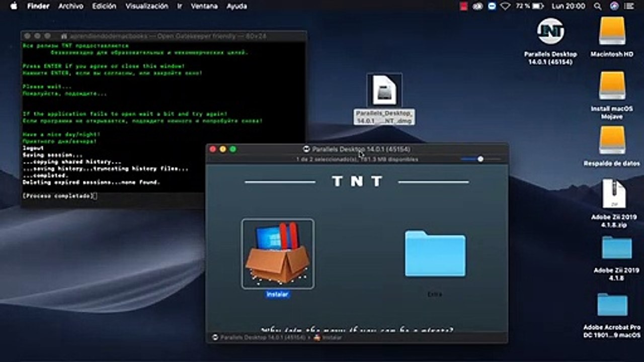This screenshot has width=644, height=362.
Task: Open the Visualización menu
Action: click(x=147, y=6)
